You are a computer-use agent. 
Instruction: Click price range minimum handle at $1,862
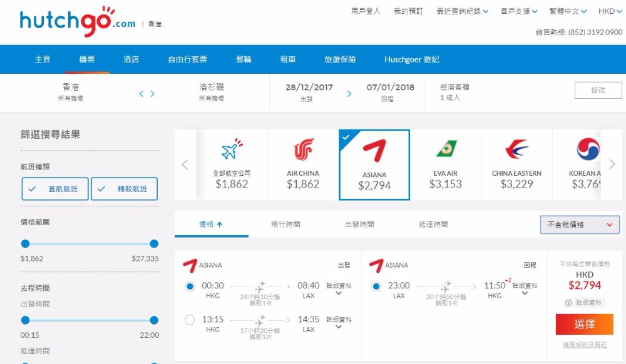(x=25, y=243)
